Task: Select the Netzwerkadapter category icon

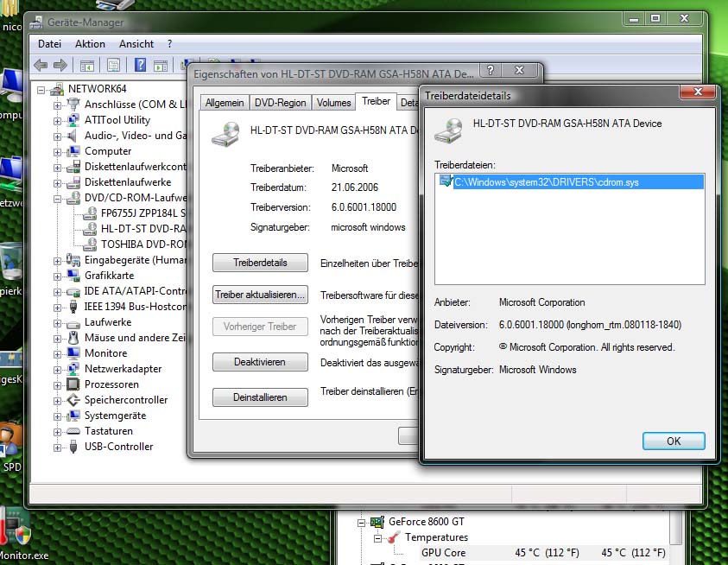Action: click(x=73, y=369)
